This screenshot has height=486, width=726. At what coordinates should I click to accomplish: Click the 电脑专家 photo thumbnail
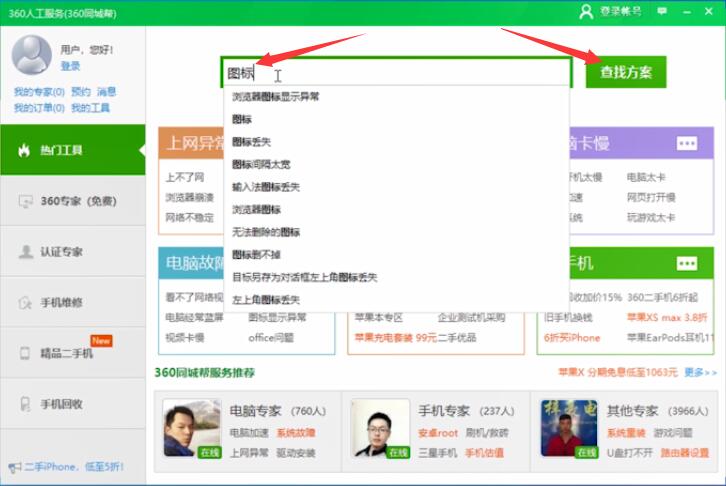(192, 429)
